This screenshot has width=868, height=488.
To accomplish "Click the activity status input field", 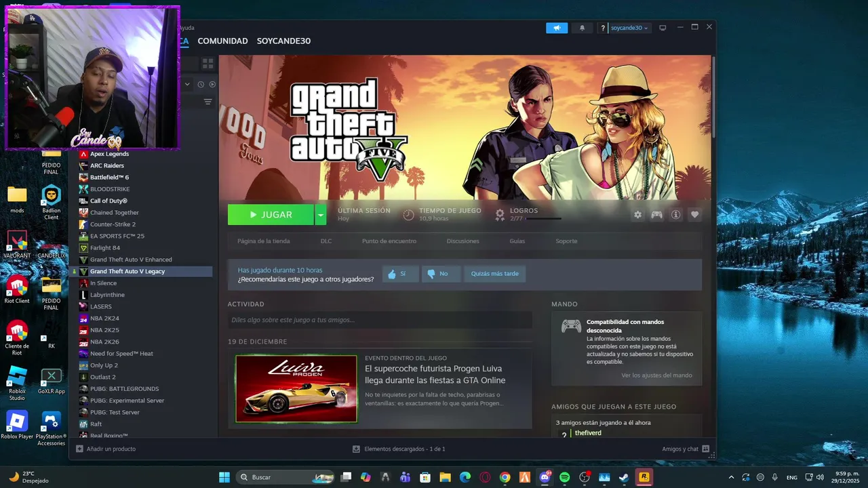I will 380,320.
